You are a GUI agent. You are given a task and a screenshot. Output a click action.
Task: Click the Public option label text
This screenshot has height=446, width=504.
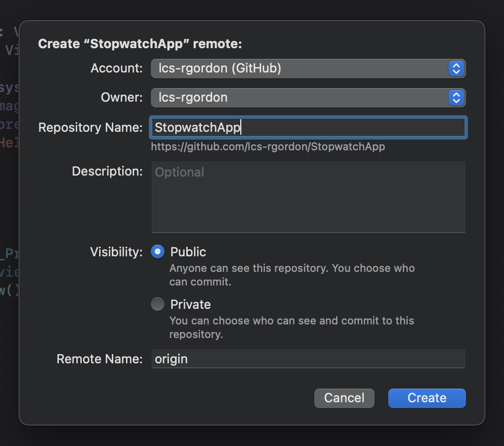coord(188,252)
